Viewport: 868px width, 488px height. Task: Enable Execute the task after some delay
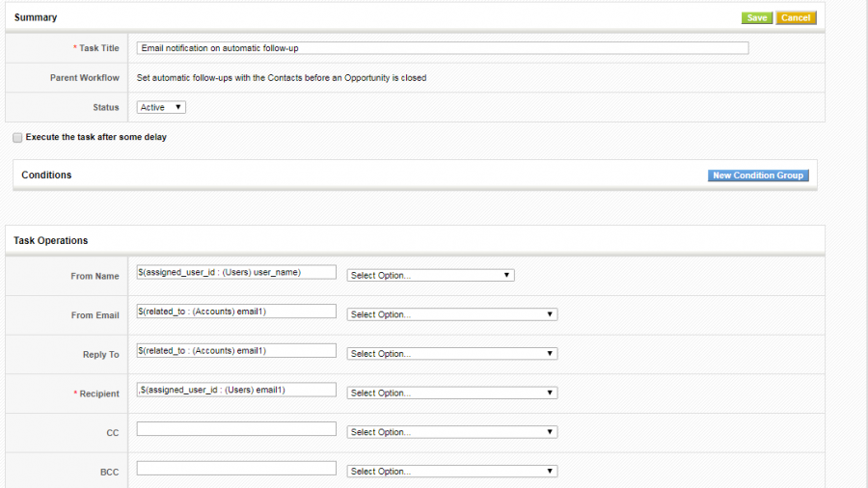[17, 138]
